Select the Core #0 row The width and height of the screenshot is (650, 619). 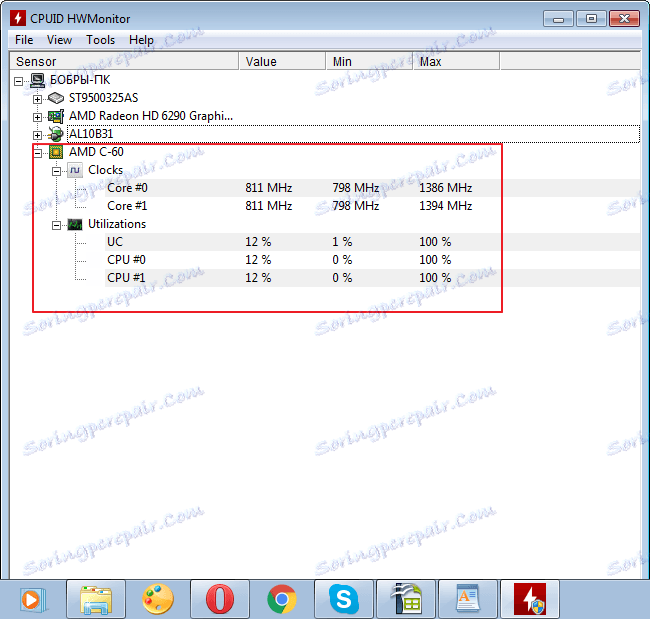tap(373, 188)
